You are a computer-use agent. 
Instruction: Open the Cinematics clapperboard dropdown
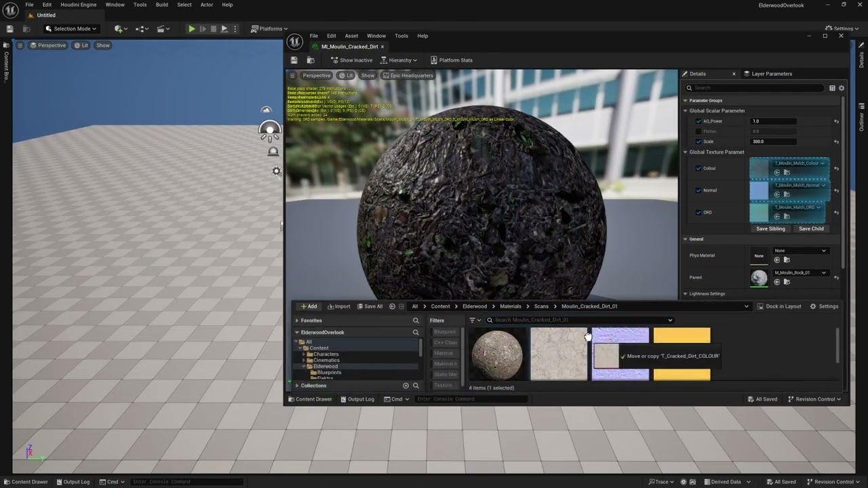163,28
